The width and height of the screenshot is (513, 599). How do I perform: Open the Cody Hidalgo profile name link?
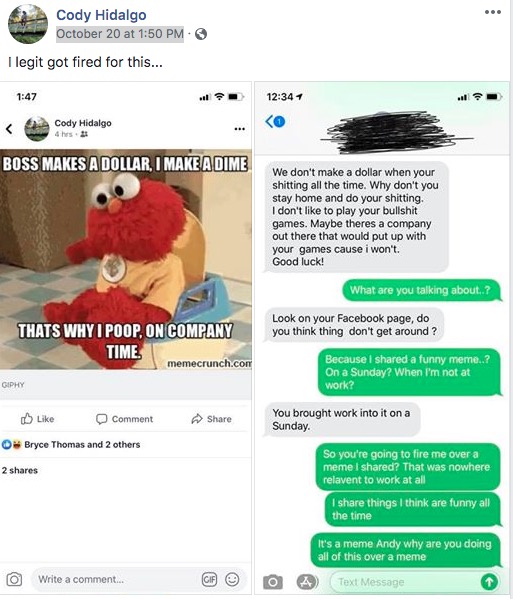coord(101,15)
